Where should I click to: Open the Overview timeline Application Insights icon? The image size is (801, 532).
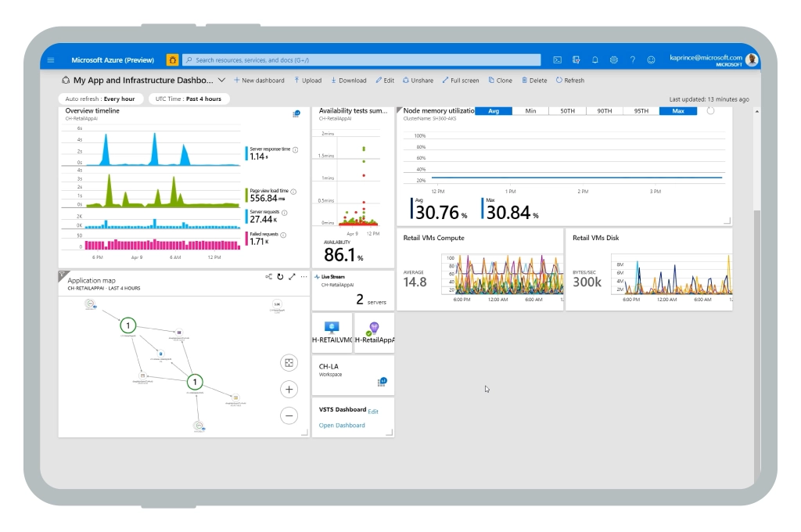(x=296, y=113)
